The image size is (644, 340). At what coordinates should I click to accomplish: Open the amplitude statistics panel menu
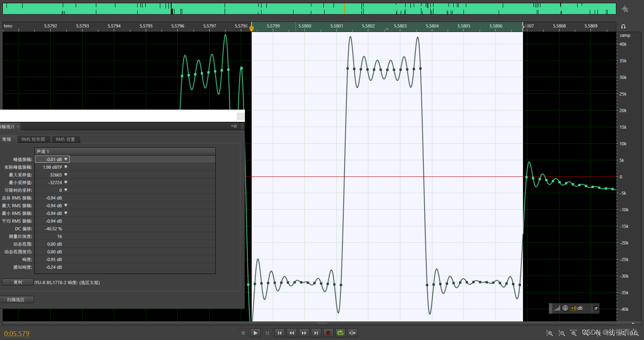[234, 126]
